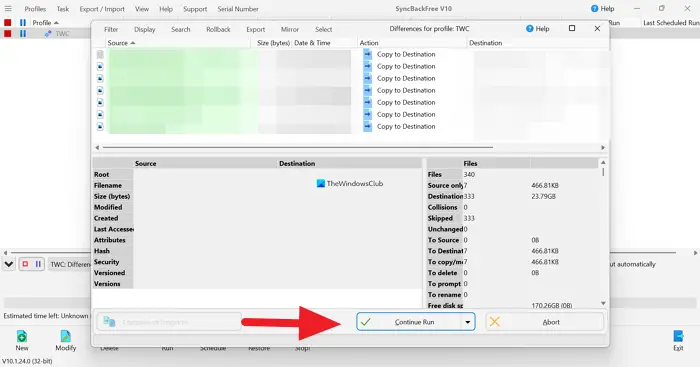Select the grey document icon in topmost file row

coord(100,54)
